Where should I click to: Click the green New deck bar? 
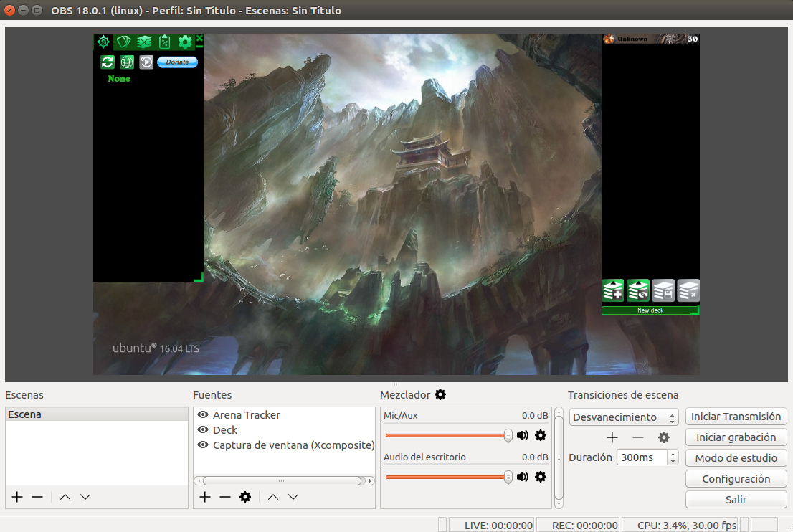tap(650, 310)
